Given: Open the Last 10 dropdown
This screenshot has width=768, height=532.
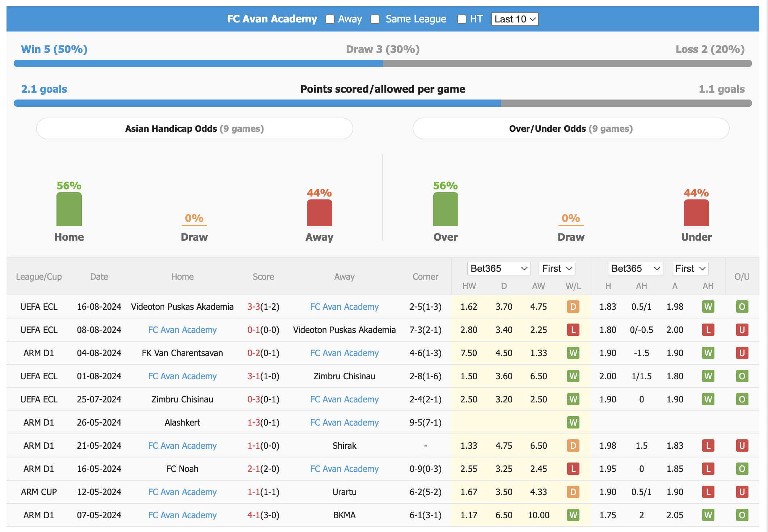Looking at the screenshot, I should point(515,19).
